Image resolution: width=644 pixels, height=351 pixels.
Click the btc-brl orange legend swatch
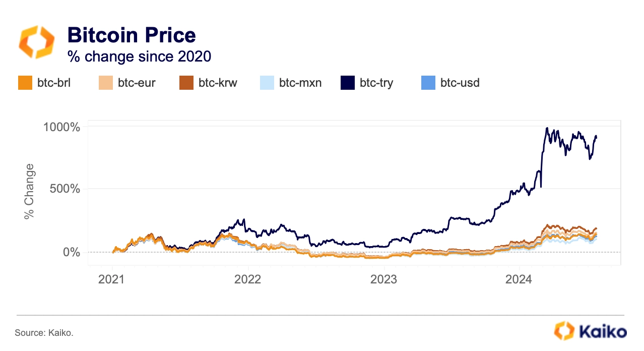tap(25, 83)
